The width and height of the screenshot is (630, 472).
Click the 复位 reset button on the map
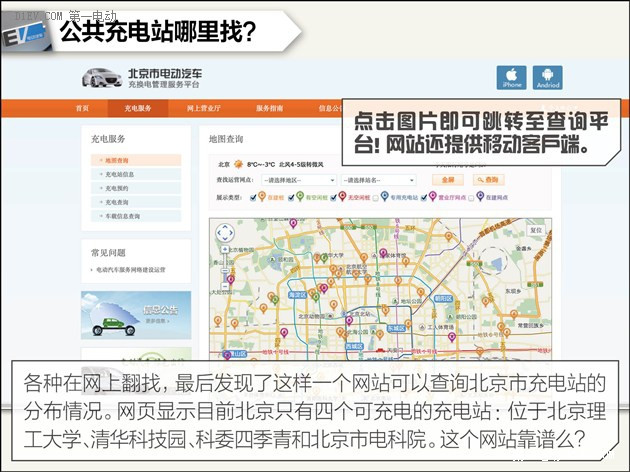536,230
